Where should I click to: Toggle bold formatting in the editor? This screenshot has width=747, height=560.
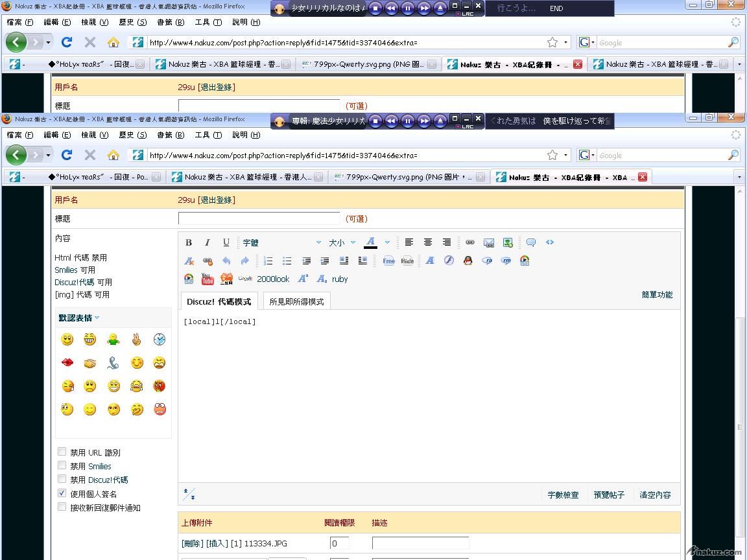point(189,242)
